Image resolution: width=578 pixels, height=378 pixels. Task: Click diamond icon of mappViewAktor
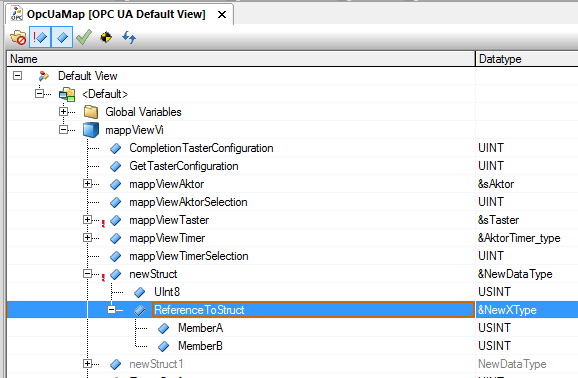pos(115,184)
